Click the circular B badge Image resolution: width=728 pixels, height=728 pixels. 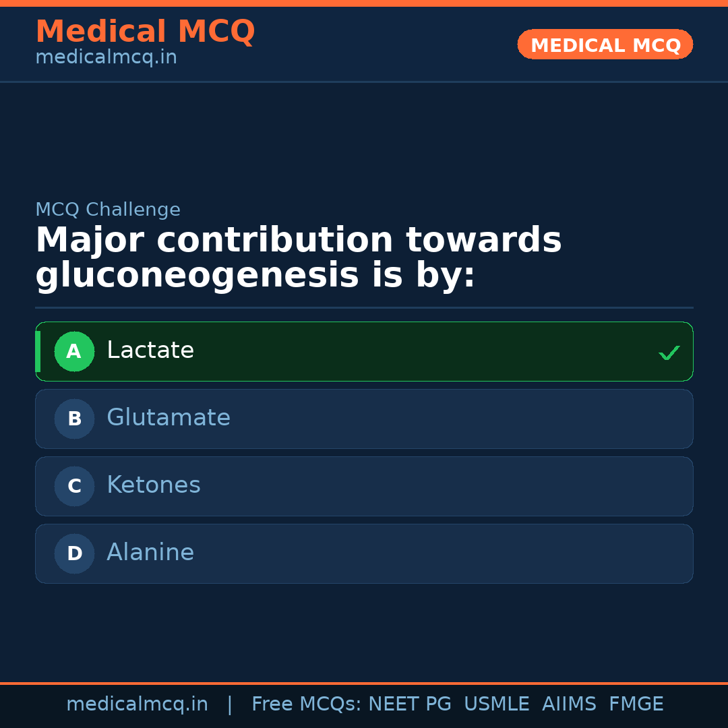click(x=74, y=419)
